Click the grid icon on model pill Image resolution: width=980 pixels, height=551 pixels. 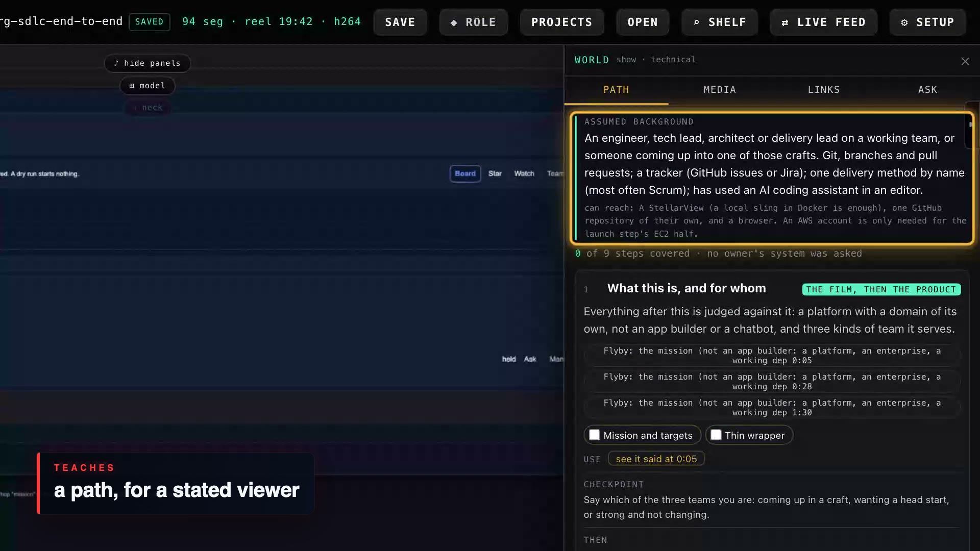click(x=132, y=86)
